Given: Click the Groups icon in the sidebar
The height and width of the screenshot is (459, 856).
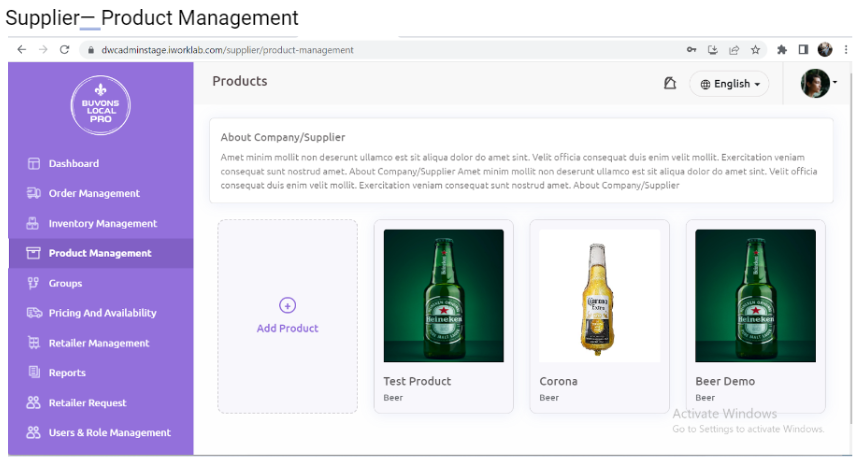Looking at the screenshot, I should pos(33,284).
